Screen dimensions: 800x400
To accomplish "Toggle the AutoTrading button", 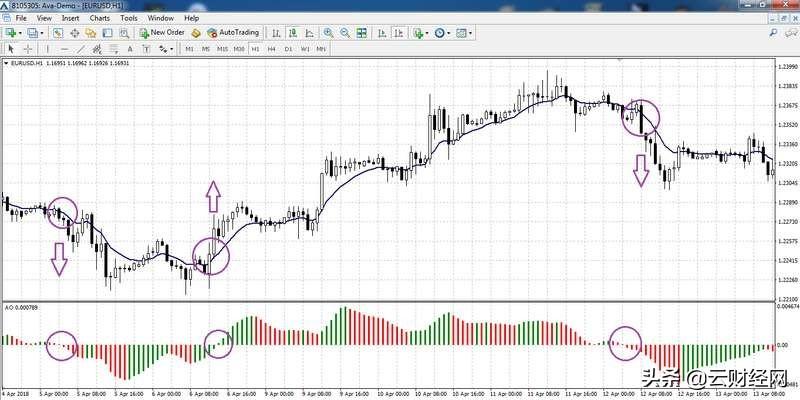I will (233, 33).
